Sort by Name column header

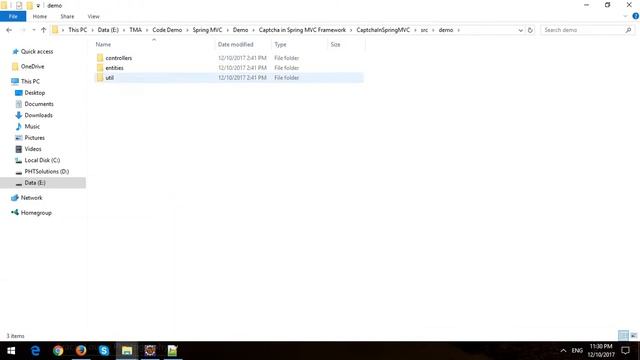coord(103,44)
